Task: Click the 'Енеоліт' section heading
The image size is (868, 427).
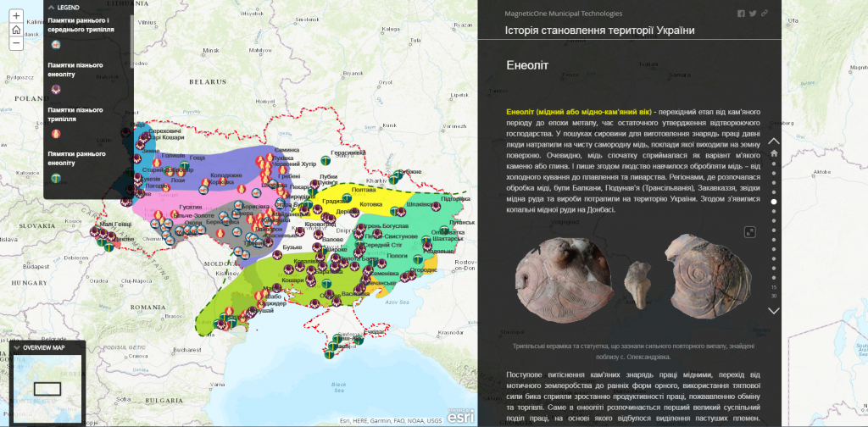Action: (x=527, y=65)
